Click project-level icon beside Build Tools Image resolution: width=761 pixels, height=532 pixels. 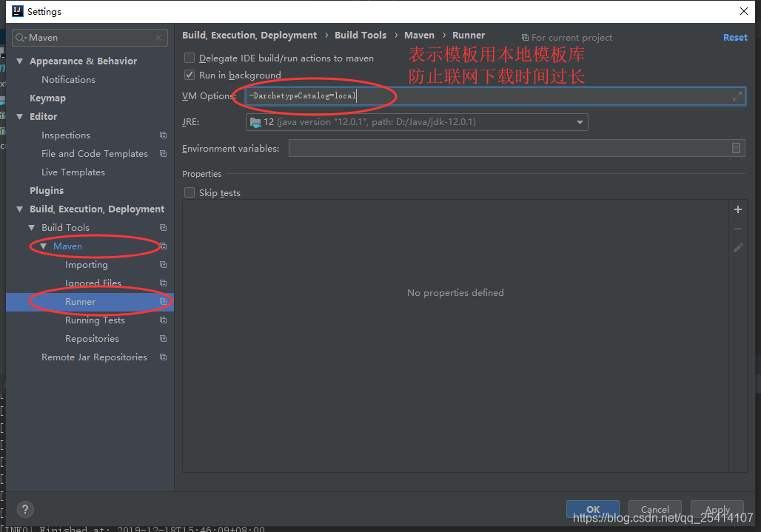(x=163, y=227)
